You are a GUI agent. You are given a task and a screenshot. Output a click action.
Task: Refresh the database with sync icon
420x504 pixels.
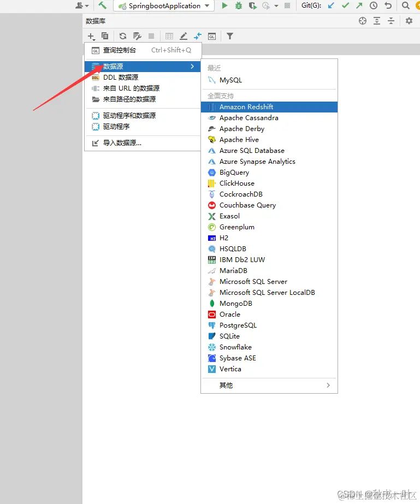click(122, 36)
